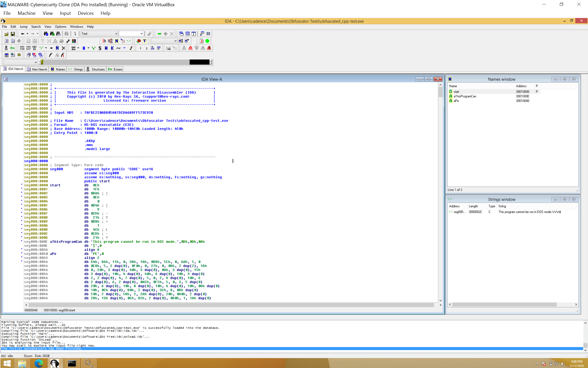Convert to data with 0101 DAT icon

coord(28,48)
